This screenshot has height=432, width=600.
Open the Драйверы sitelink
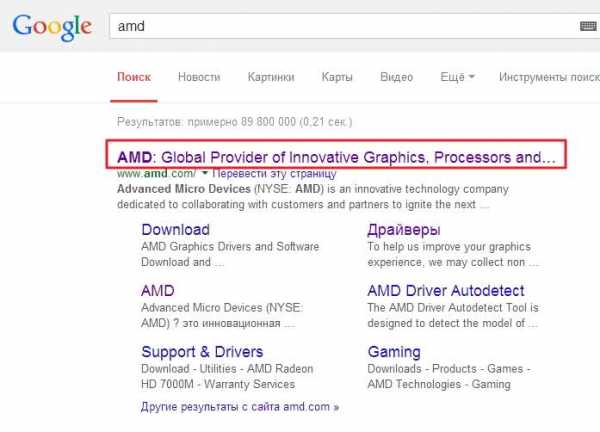pyautogui.click(x=404, y=230)
